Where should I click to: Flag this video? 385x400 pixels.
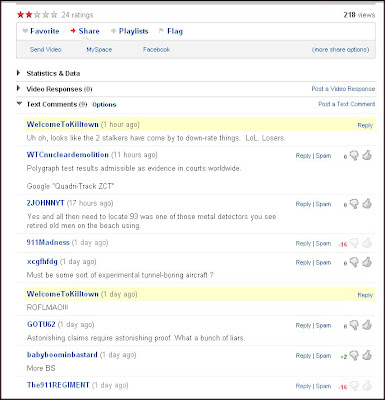[171, 31]
